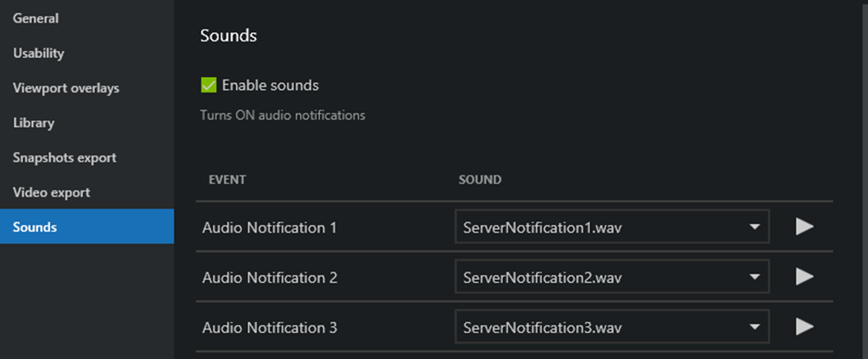Open the Snapshots export settings

click(x=65, y=157)
